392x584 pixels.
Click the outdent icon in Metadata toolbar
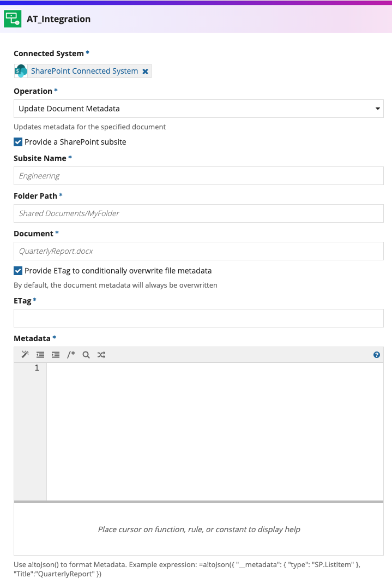pyautogui.click(x=40, y=355)
